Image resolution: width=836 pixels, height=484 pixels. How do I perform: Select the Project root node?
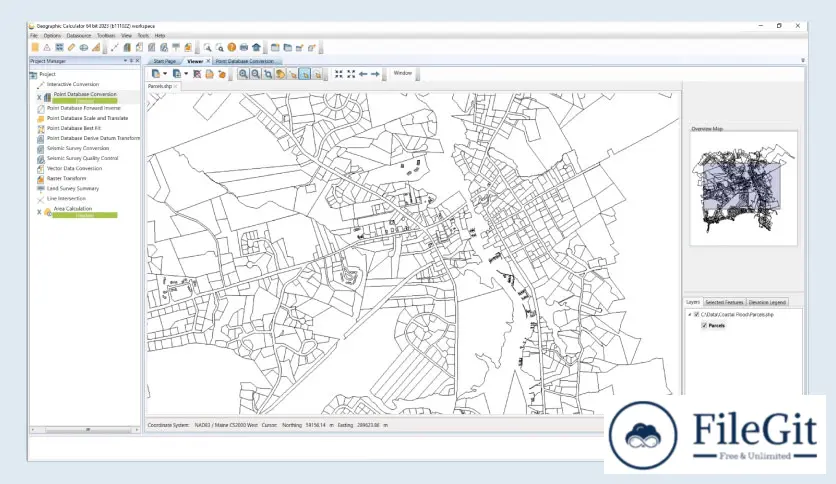tap(47, 74)
